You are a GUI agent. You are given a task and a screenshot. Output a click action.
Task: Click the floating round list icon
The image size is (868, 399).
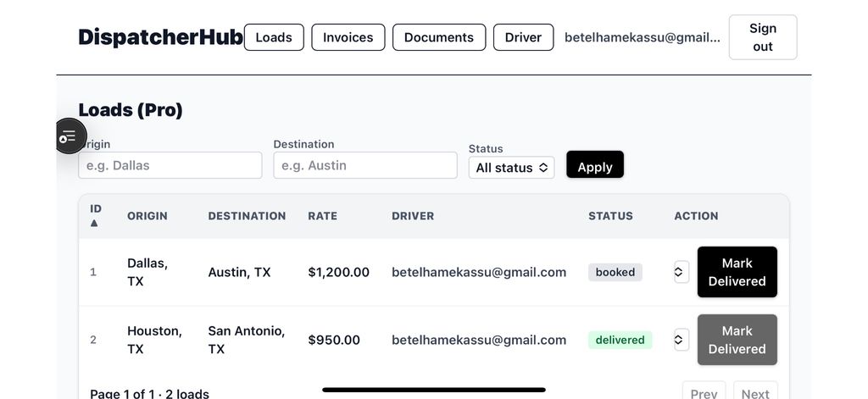69,136
